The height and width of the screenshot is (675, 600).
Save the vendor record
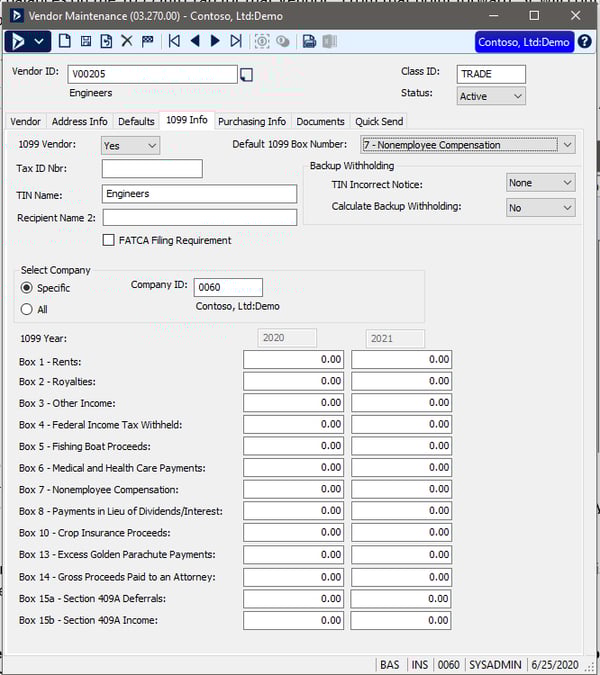[x=86, y=41]
